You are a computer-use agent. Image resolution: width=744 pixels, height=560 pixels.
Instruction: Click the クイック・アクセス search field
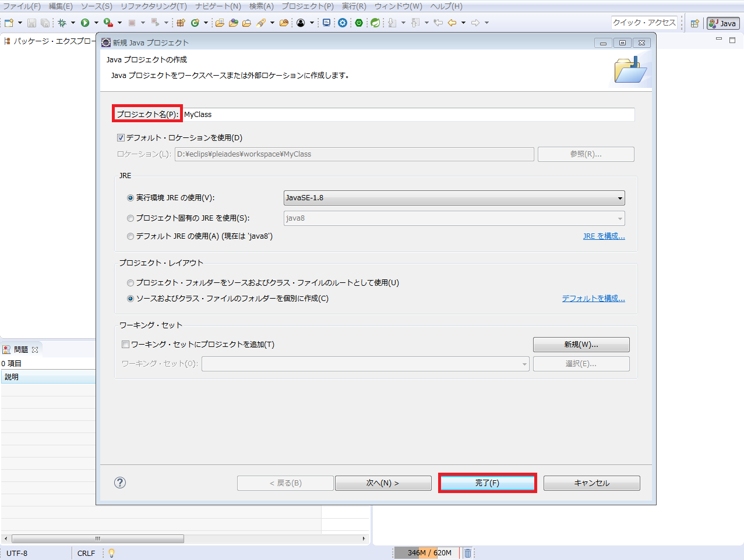click(644, 23)
